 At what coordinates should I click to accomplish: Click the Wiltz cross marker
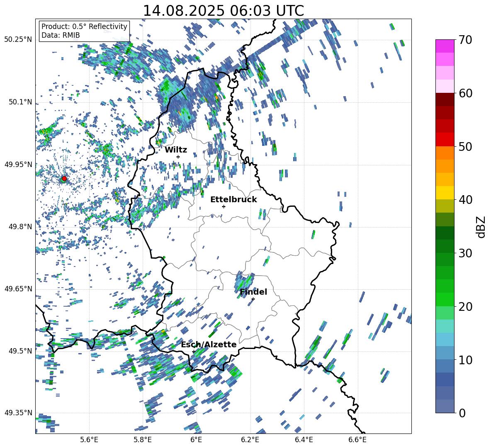pyautogui.click(x=178, y=157)
